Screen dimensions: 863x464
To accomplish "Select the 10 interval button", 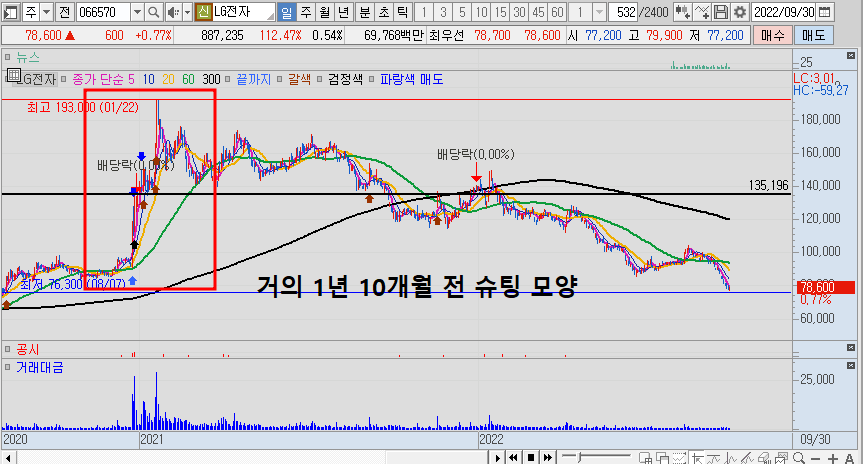I will pyautogui.click(x=482, y=12).
